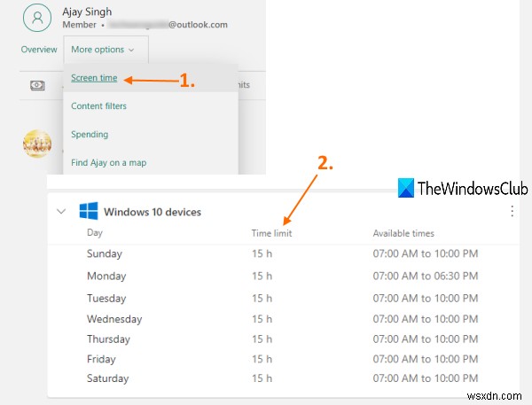Click the Ajay Singh profile avatar icon
The width and height of the screenshot is (532, 405).
[x=36, y=18]
